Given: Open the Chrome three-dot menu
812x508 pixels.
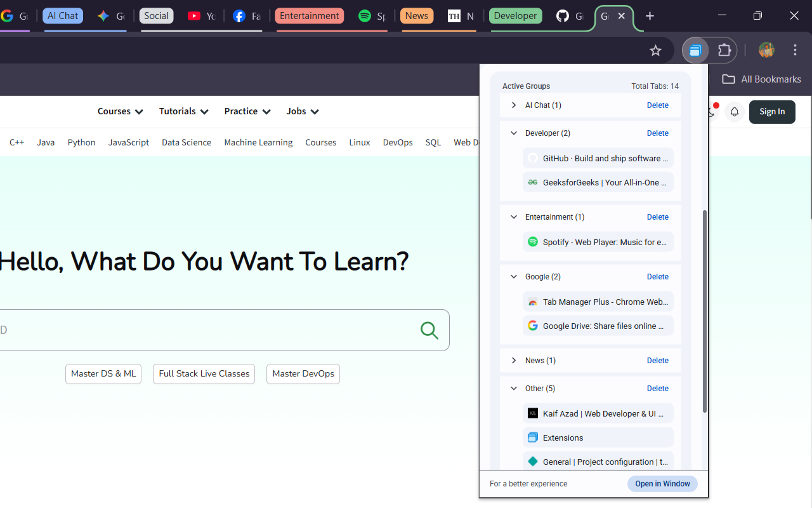Looking at the screenshot, I should pos(795,50).
